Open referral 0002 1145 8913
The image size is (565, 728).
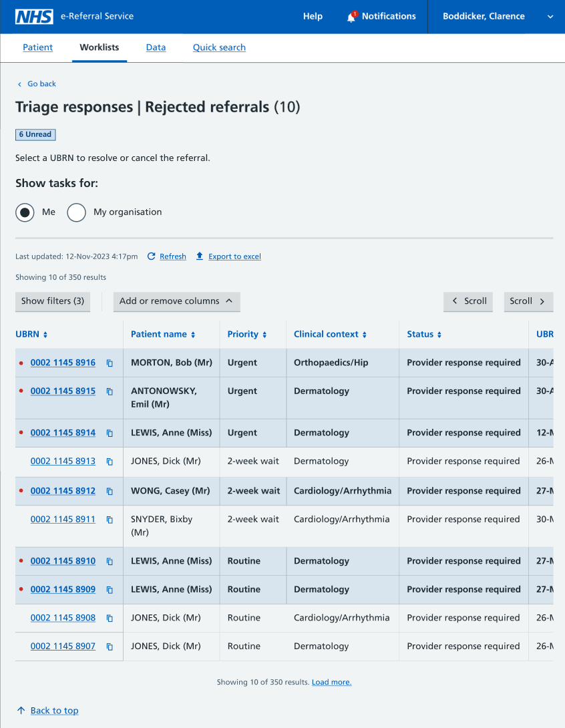pos(63,461)
